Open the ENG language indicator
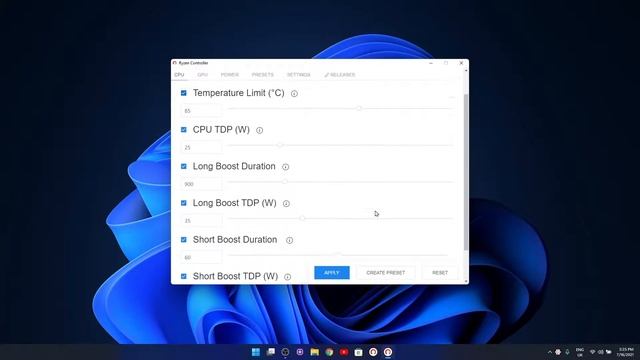Screen dimensions: 640x360 pyautogui.click(x=580, y=352)
